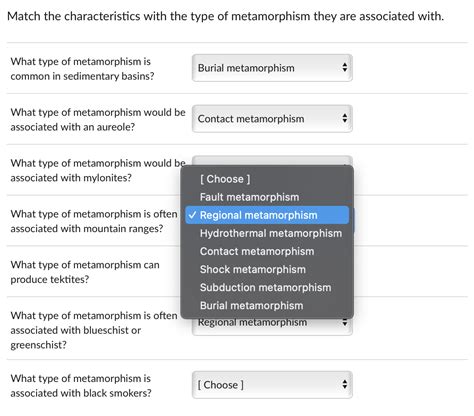
Task: Pick Hydrothermal metamorphism in the dropdown list
Action: tap(271, 233)
